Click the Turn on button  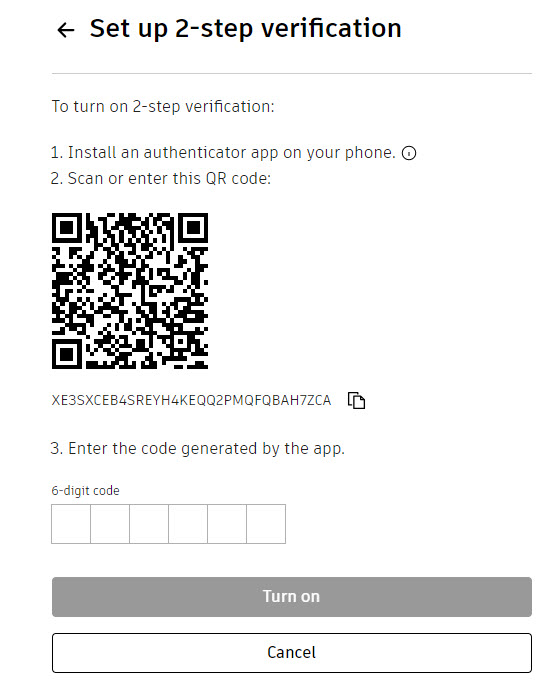[x=292, y=597]
